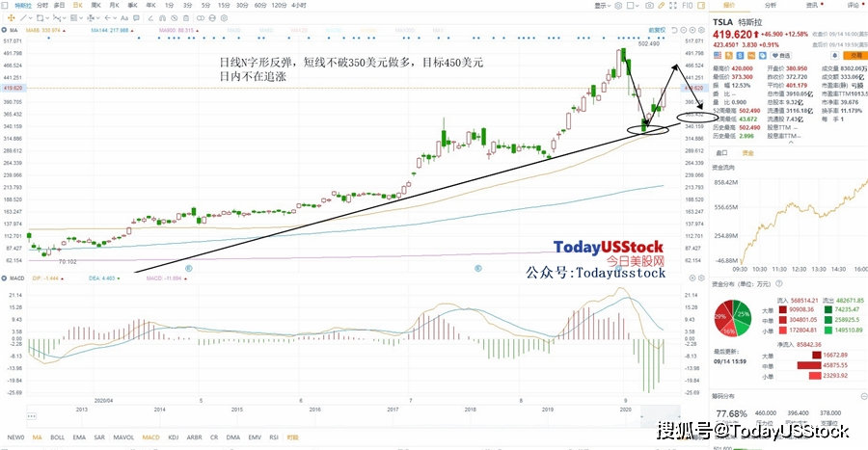Toggle MACD indicator circle button

click(5, 278)
